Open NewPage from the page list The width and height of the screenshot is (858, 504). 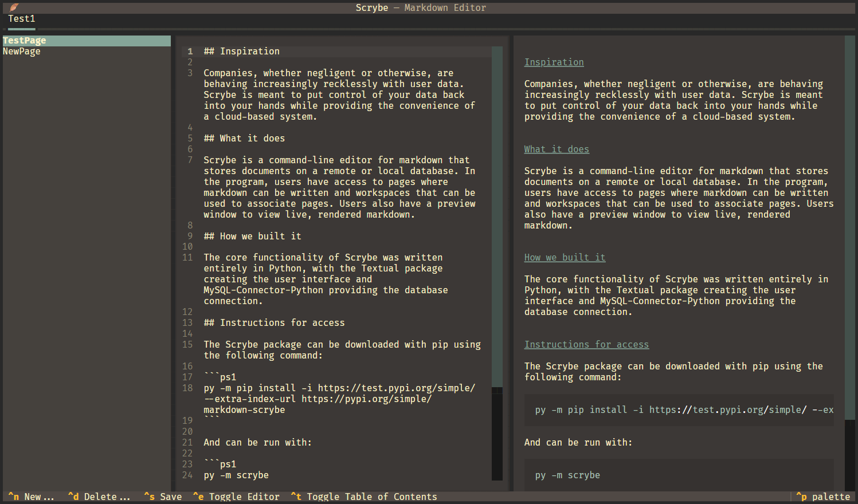coord(87,52)
